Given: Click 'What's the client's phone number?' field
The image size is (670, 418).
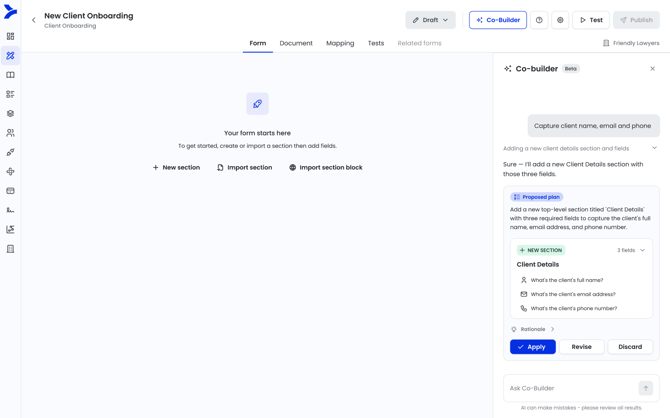Looking at the screenshot, I should point(574,308).
